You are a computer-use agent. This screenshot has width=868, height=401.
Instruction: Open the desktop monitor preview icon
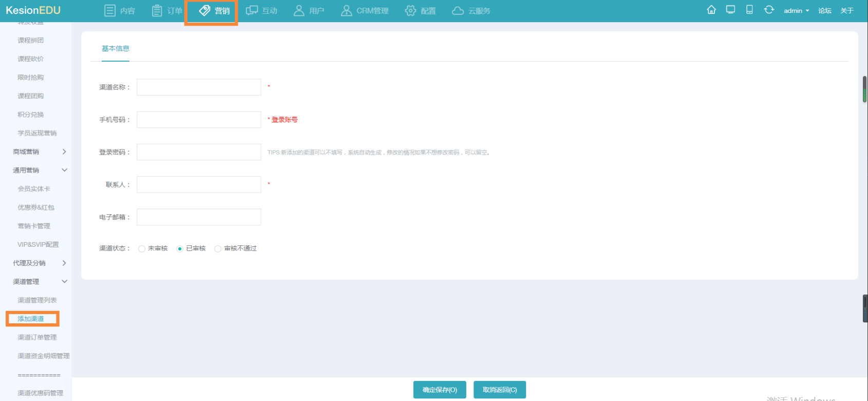730,10
